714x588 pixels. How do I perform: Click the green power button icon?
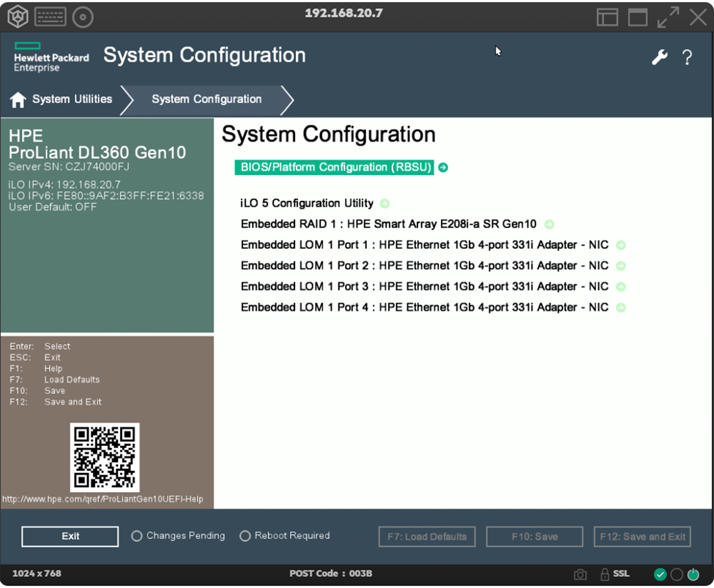[693, 574]
